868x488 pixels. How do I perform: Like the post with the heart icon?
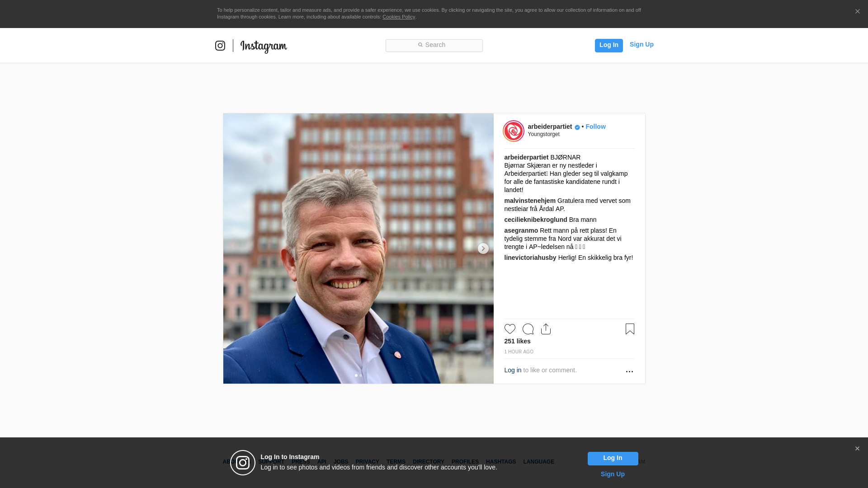(x=510, y=329)
